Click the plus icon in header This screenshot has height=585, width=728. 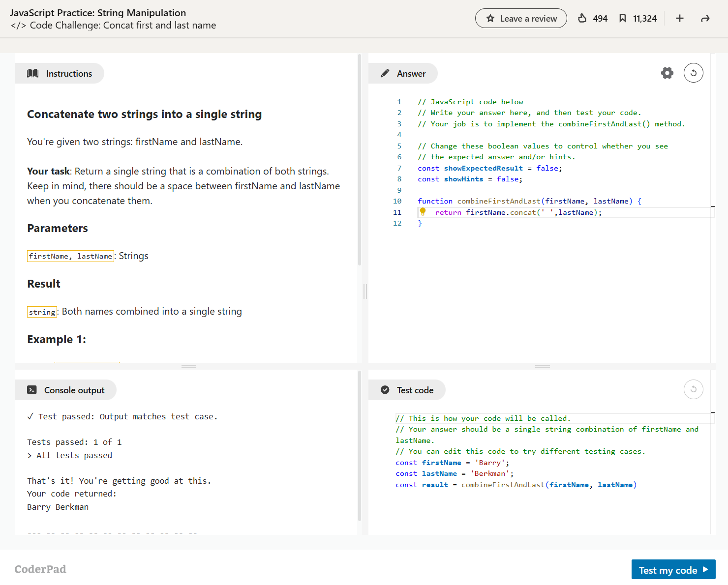(x=680, y=18)
